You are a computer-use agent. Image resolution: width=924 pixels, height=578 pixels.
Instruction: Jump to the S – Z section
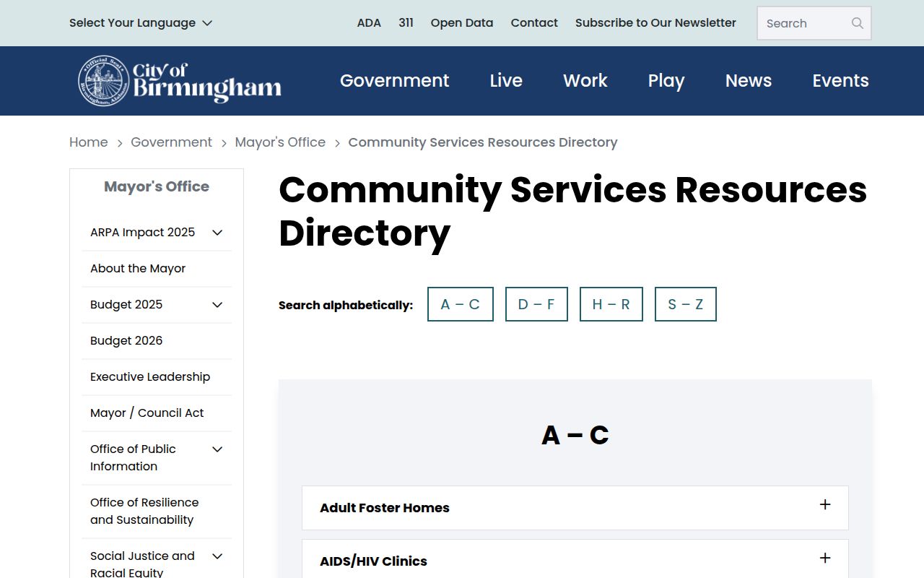tap(685, 304)
